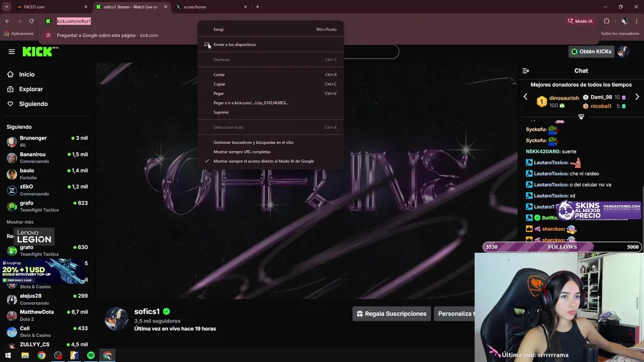
Task: Open alejus28 channel avatar
Action: [12, 299]
